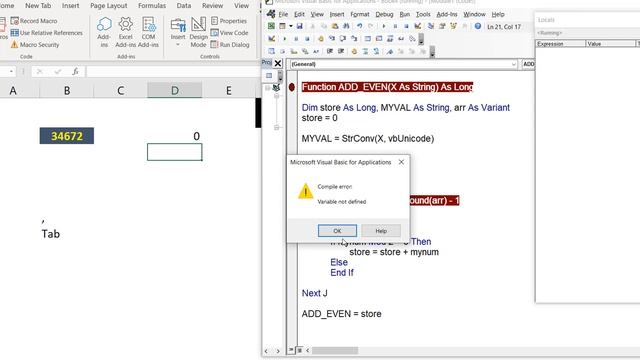Viewport: 640px width, 360px height.
Task: Click the Toggle Breakpoint hand icon in Debug toolbar
Action: click(321, 39)
